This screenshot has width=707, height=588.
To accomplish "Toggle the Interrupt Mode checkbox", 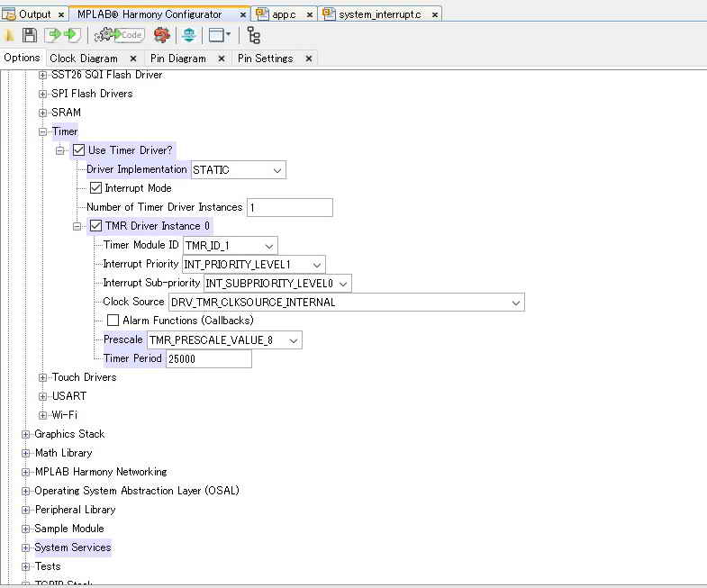I will pyautogui.click(x=95, y=188).
